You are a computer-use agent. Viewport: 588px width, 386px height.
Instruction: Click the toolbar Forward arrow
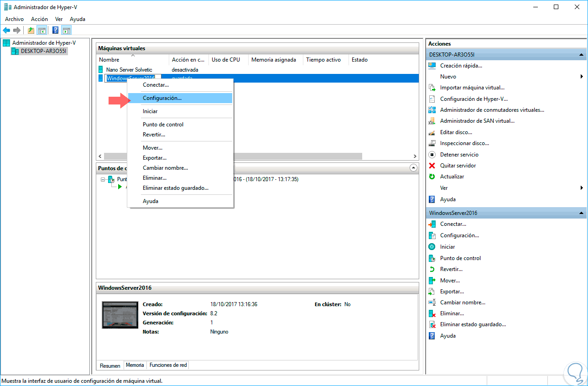click(x=17, y=31)
